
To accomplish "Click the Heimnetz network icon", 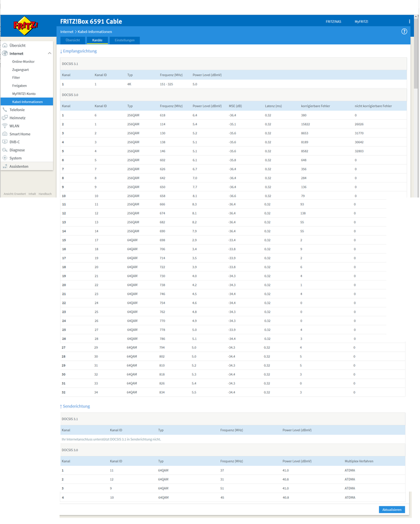I will point(5,117).
